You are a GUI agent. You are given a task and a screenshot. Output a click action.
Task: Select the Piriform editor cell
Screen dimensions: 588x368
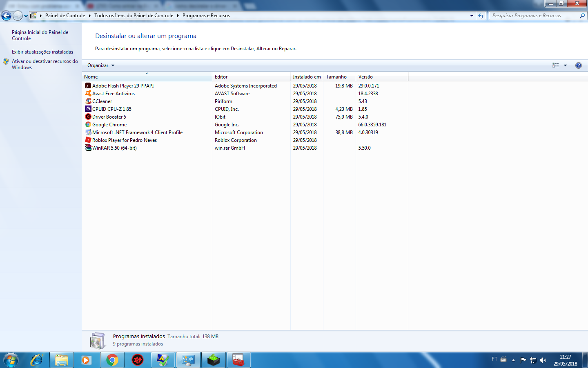[223, 101]
